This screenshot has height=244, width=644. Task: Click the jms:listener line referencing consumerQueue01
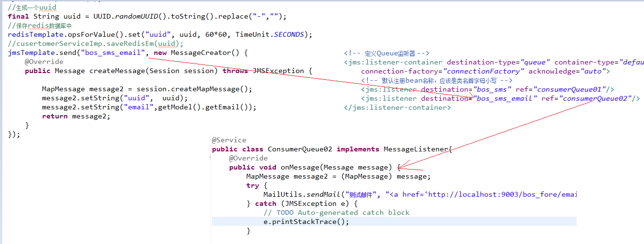487,89
